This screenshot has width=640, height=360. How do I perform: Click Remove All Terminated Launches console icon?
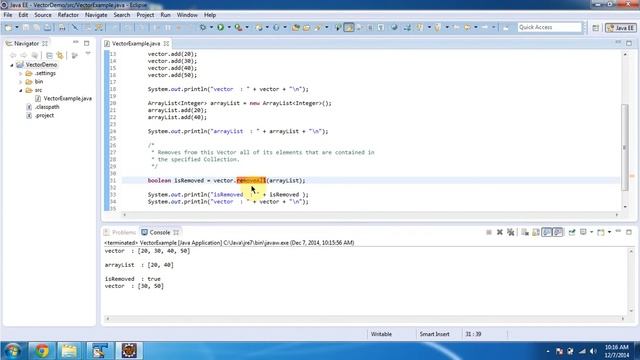pyautogui.click(x=510, y=232)
